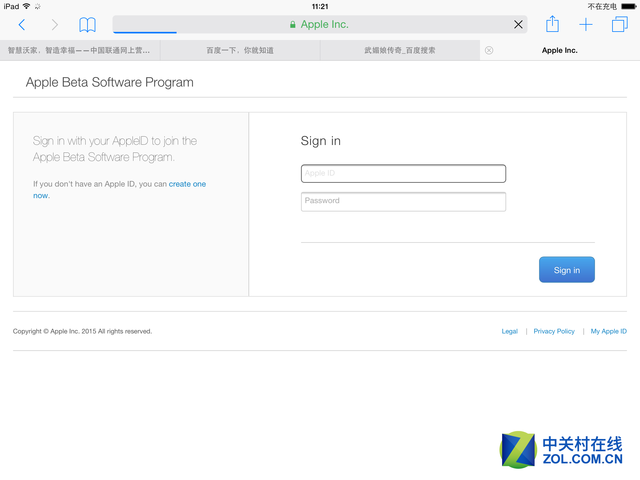Click the Sign in form heading
The image size is (640, 480).
point(320,141)
